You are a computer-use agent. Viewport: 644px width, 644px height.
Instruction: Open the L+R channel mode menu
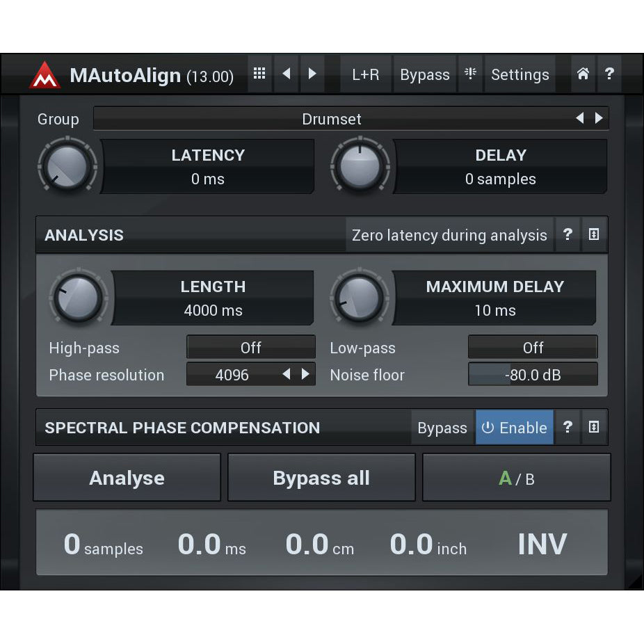[x=365, y=74]
